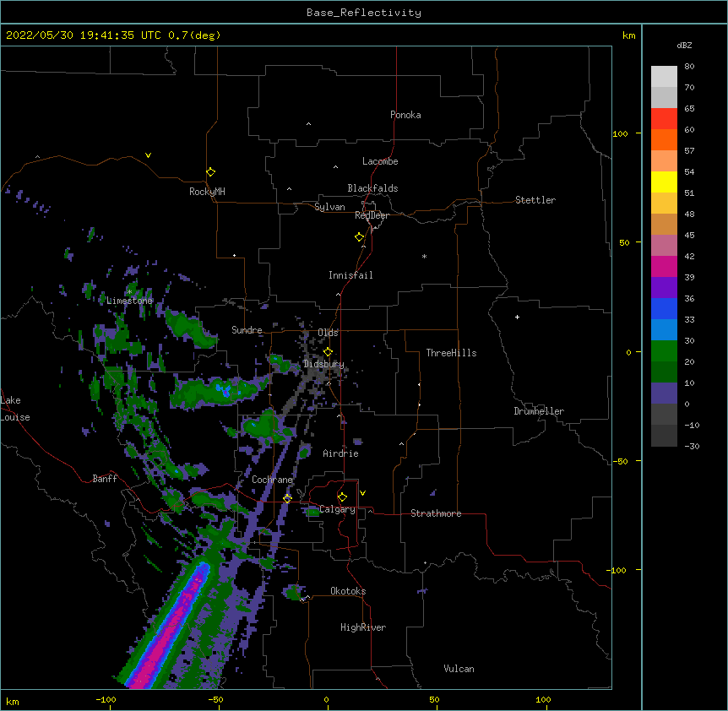Select the Airdrie label

tap(340, 453)
